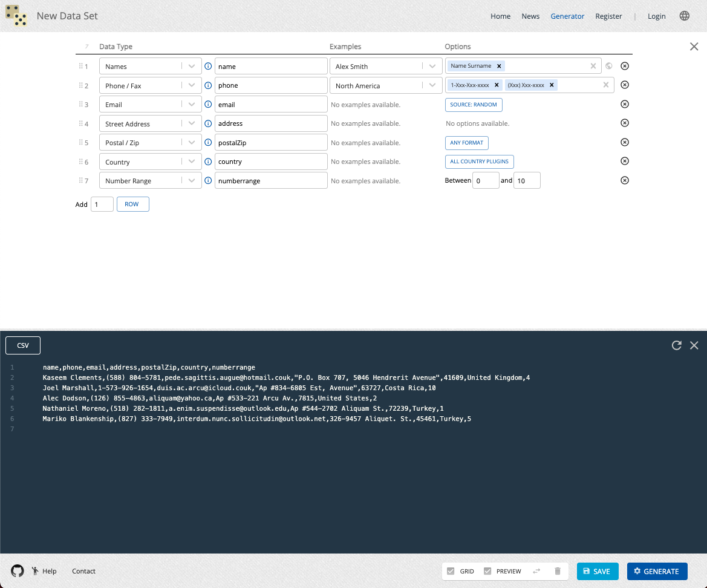This screenshot has height=588, width=707.
Task: Delete the Email row with its remove icon
Action: tap(625, 104)
